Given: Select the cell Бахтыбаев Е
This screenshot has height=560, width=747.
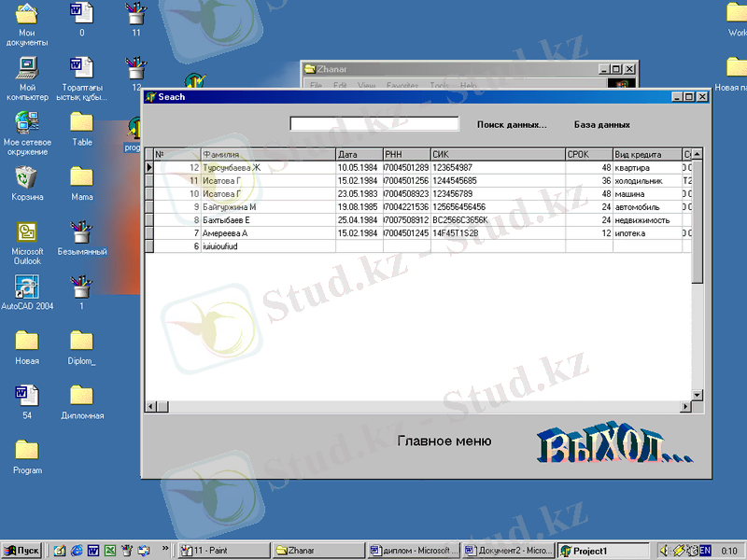Looking at the screenshot, I should click(268, 220).
